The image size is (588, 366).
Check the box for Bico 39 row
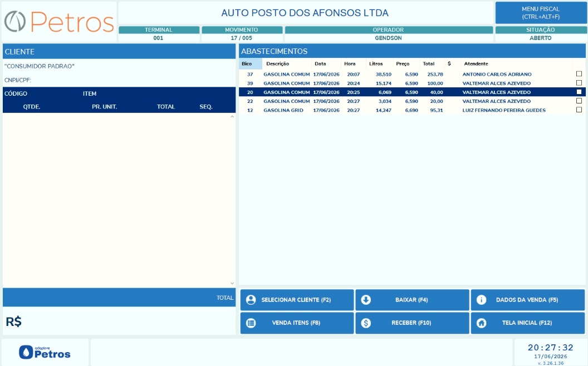click(579, 83)
